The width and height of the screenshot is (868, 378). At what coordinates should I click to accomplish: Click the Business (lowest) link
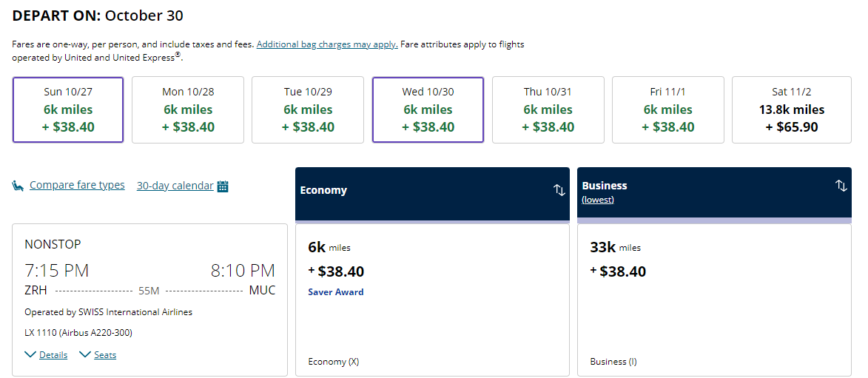point(598,200)
